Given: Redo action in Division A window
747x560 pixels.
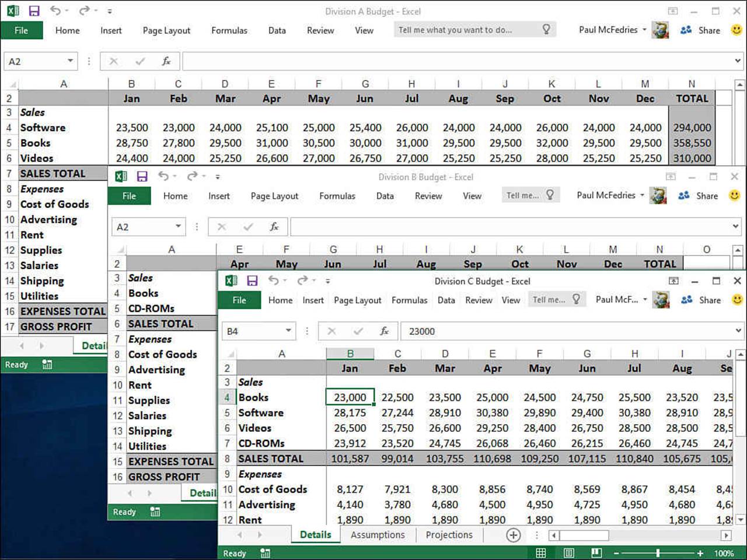Looking at the screenshot, I should (84, 10).
